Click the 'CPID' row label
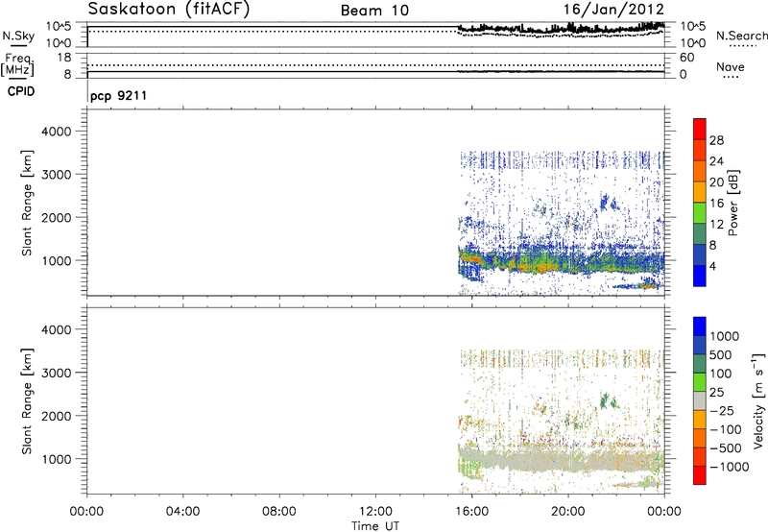The height and width of the screenshot is (532, 768). pyautogui.click(x=21, y=91)
